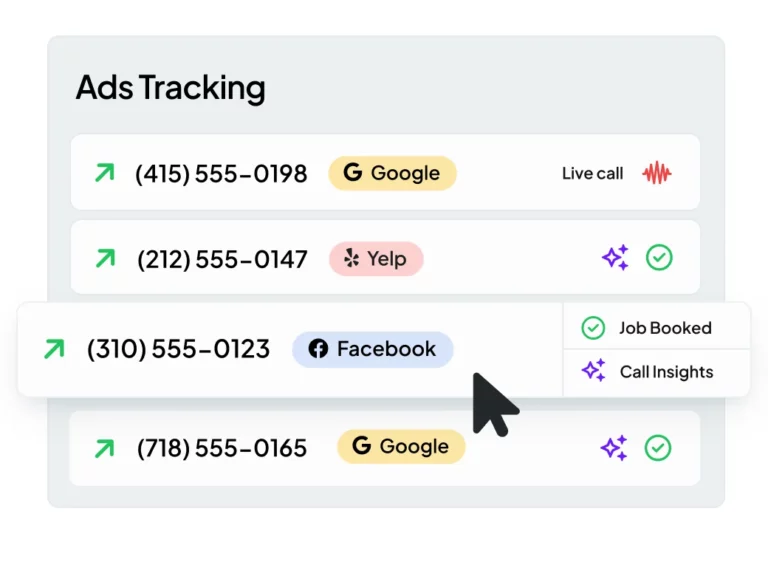Image resolution: width=768 pixels, height=576 pixels.
Task: Click purple sparkle icon in bottom Google row
Action: 615,447
